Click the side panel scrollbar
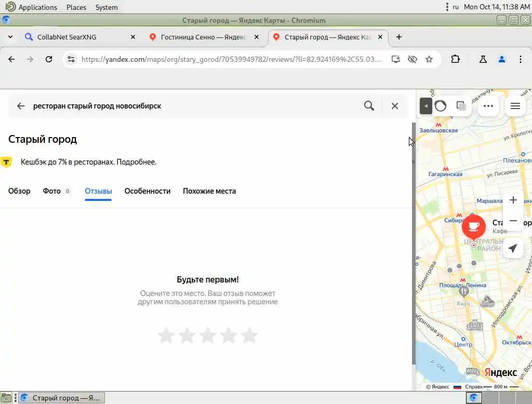This screenshot has height=404, width=532. click(413, 244)
